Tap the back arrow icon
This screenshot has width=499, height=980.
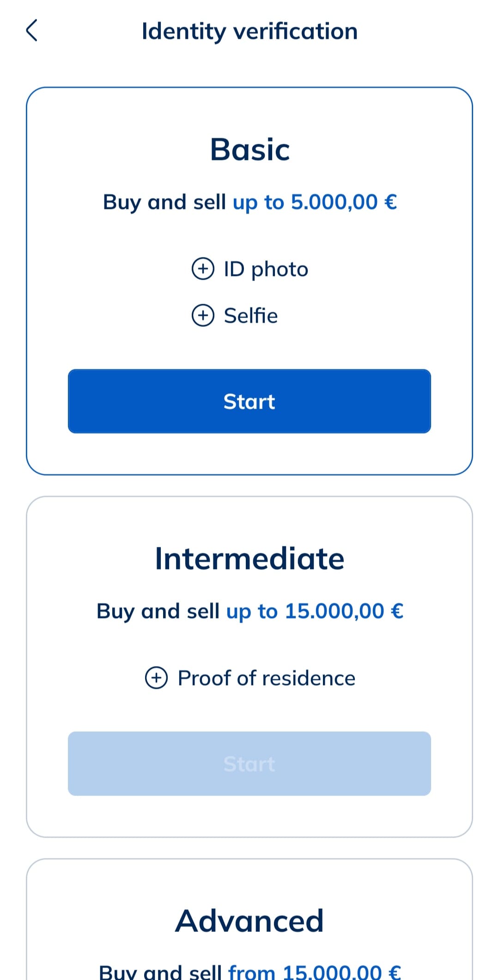tap(31, 31)
